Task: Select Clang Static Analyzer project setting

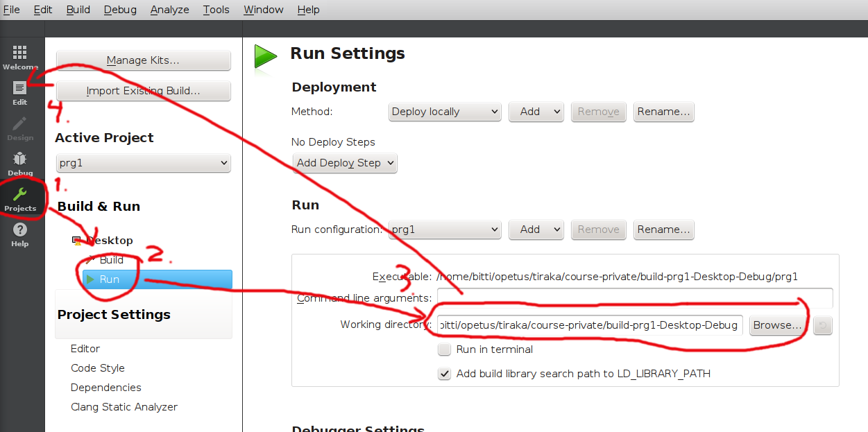Action: 124,407
